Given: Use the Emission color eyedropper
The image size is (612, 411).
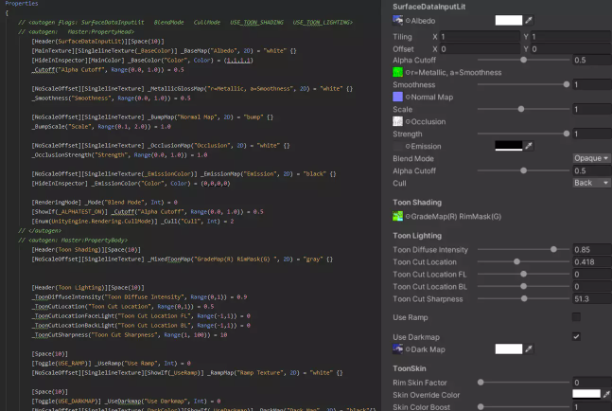Looking at the screenshot, I should click(x=528, y=146).
